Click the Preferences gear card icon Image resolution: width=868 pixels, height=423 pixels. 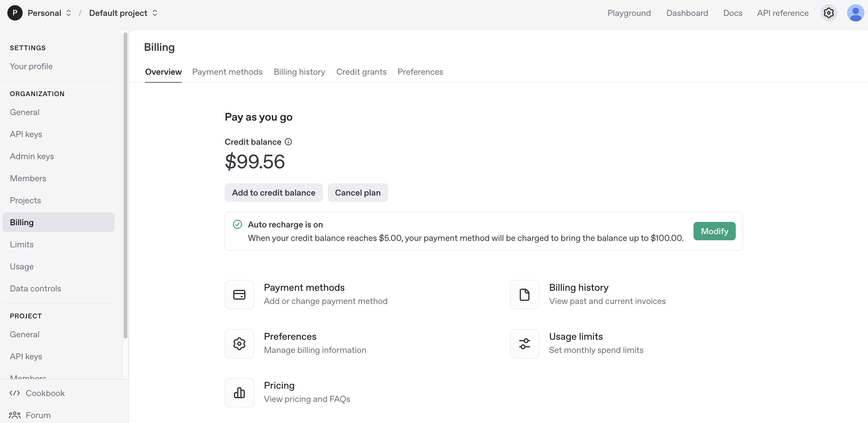click(x=239, y=343)
